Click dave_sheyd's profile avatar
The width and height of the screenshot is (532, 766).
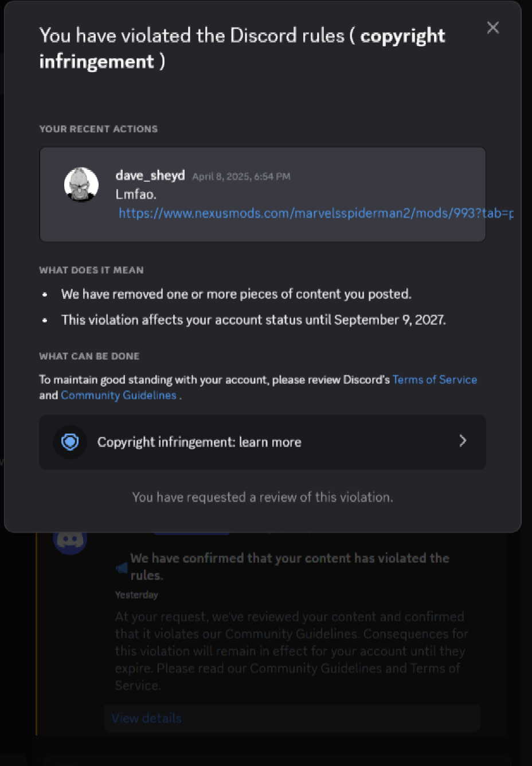pos(81,185)
